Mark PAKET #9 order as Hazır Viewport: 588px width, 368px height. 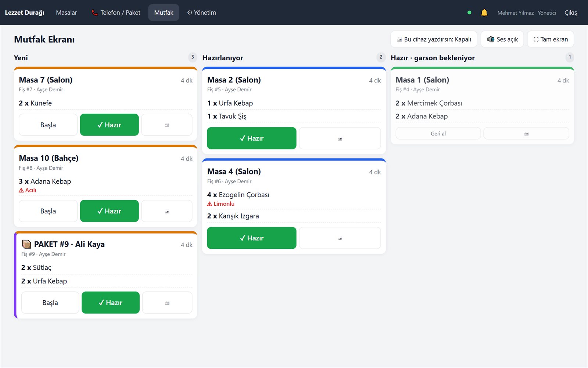pos(111,302)
